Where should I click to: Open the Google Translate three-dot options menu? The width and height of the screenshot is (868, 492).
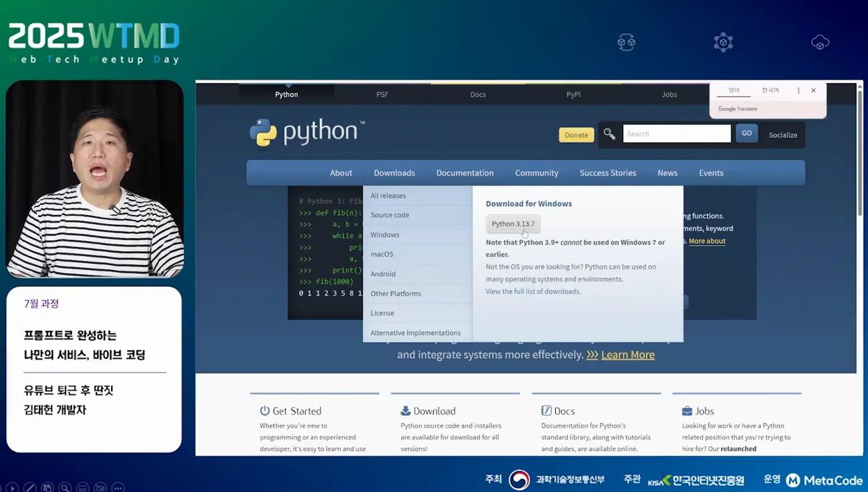pos(799,90)
